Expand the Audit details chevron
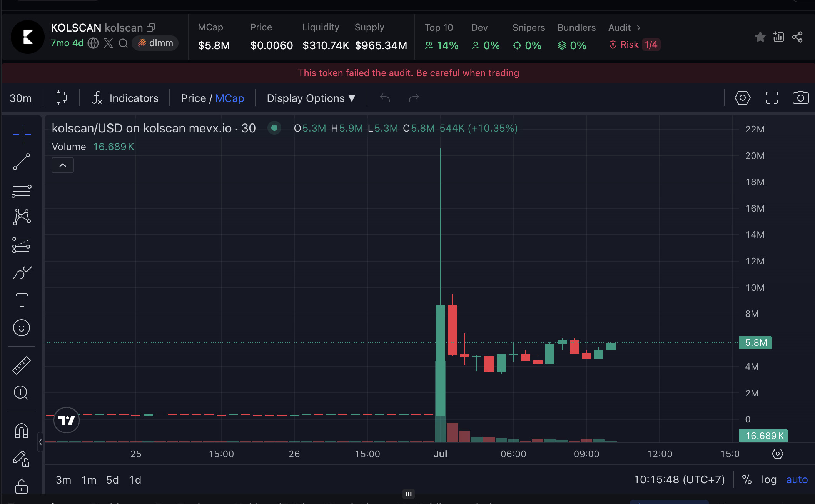Screen dimensions: 815x504 [x=639, y=28]
